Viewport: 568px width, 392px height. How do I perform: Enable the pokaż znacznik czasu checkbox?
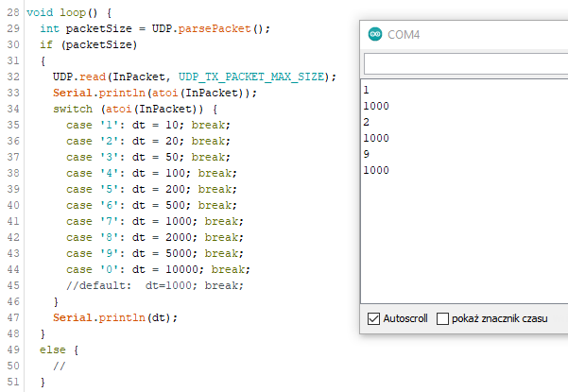click(x=442, y=318)
